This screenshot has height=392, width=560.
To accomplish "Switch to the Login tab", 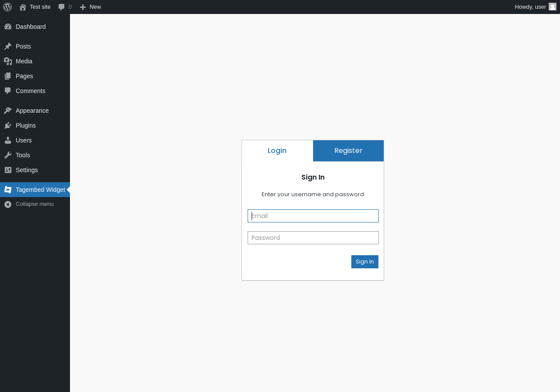I will coord(277,151).
